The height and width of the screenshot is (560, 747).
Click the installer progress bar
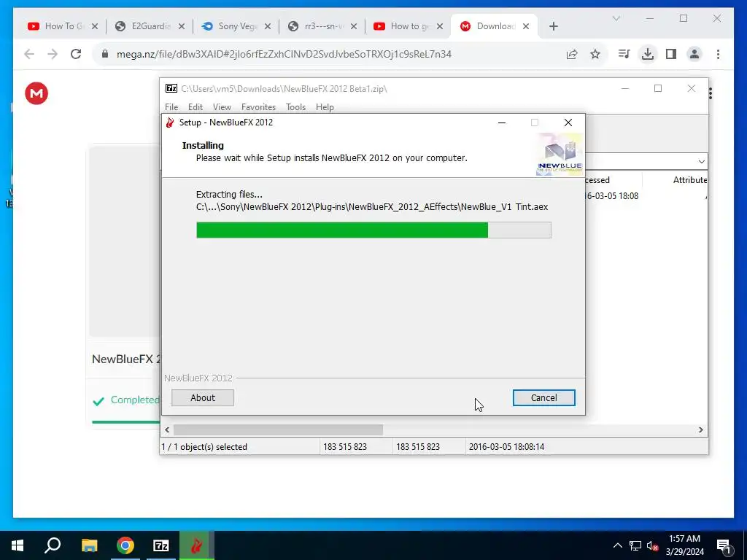[x=373, y=230]
